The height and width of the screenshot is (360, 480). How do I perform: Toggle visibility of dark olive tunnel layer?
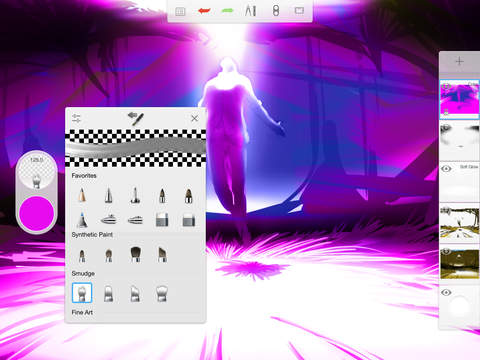[x=446, y=251]
